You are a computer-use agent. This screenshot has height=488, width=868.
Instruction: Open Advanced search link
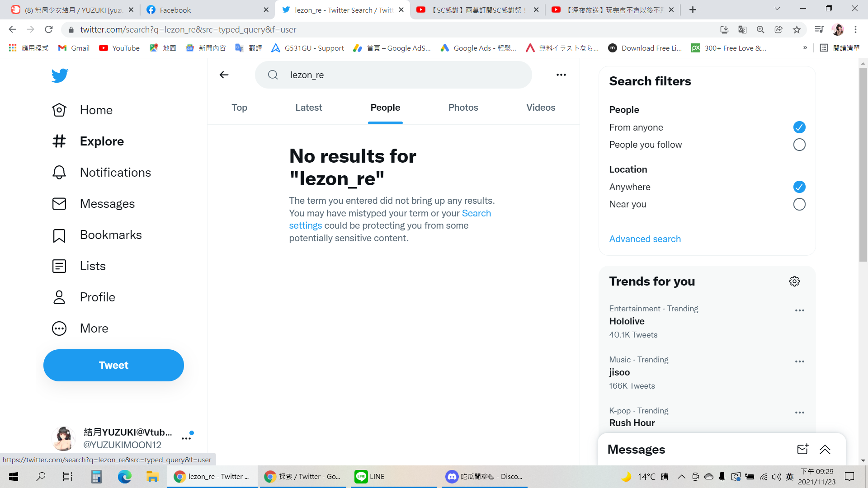tap(645, 239)
